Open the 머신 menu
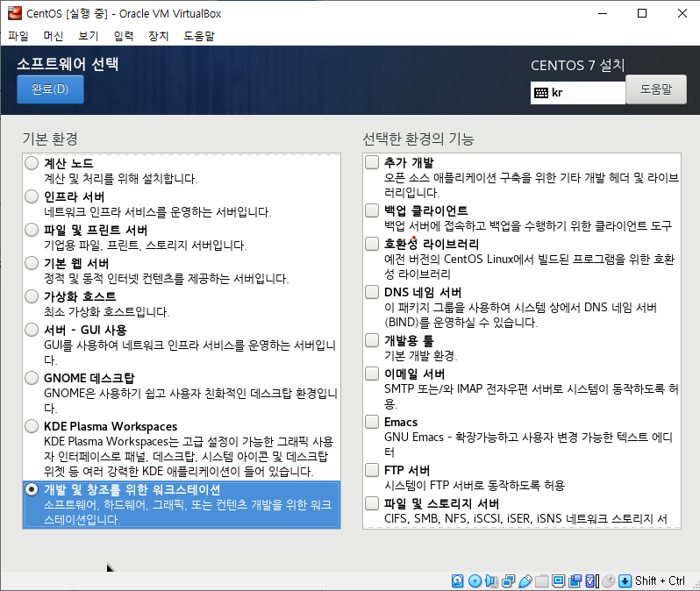Image resolution: width=700 pixels, height=591 pixels. click(54, 36)
